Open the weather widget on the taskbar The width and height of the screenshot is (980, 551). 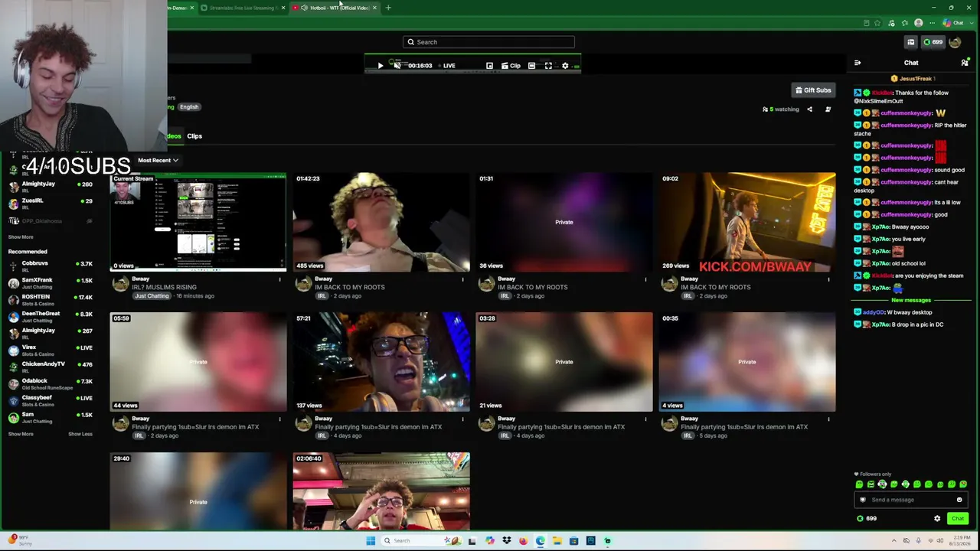[x=18, y=541]
